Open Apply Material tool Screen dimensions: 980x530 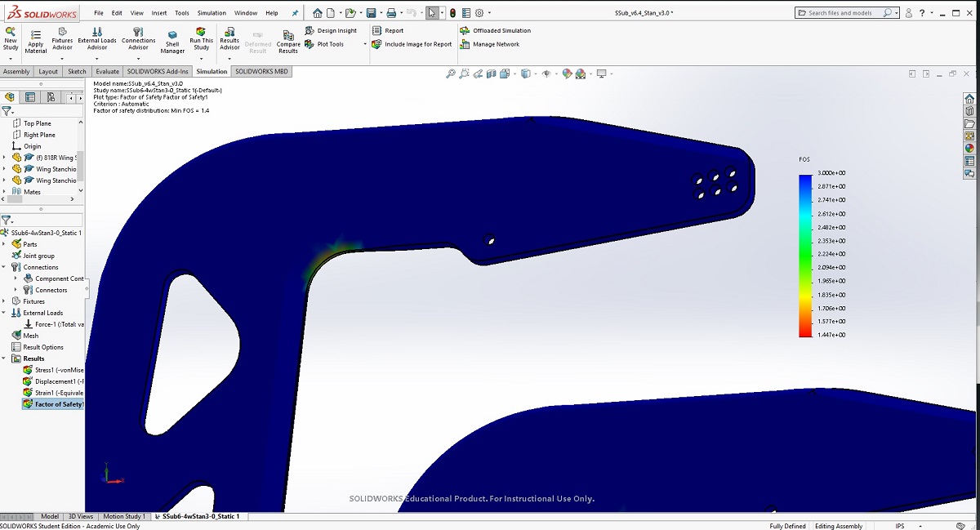click(36, 41)
